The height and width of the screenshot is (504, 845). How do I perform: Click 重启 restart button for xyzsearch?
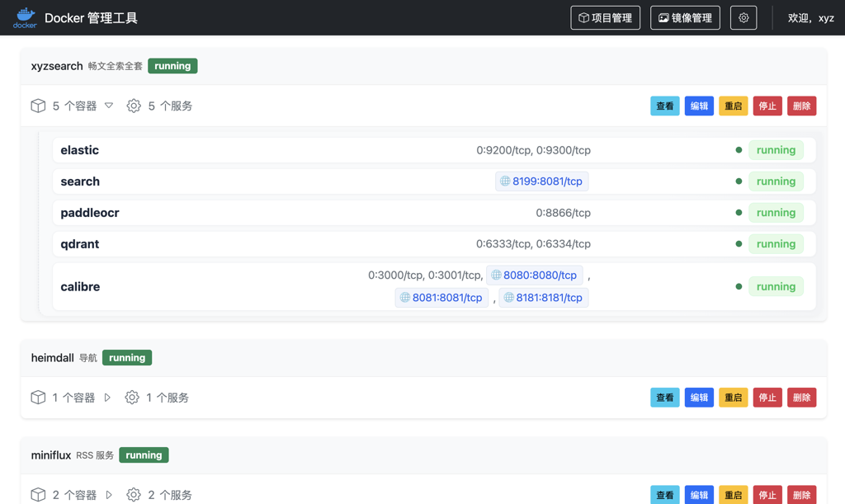point(733,106)
